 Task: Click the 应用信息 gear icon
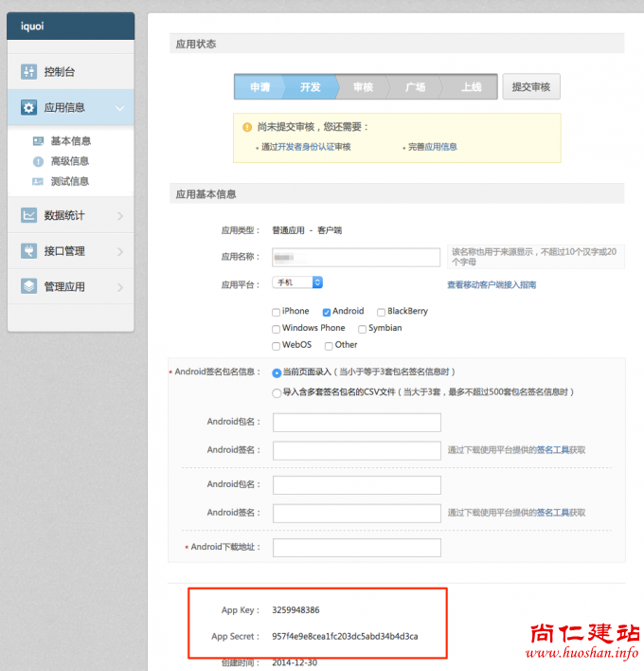(28, 108)
